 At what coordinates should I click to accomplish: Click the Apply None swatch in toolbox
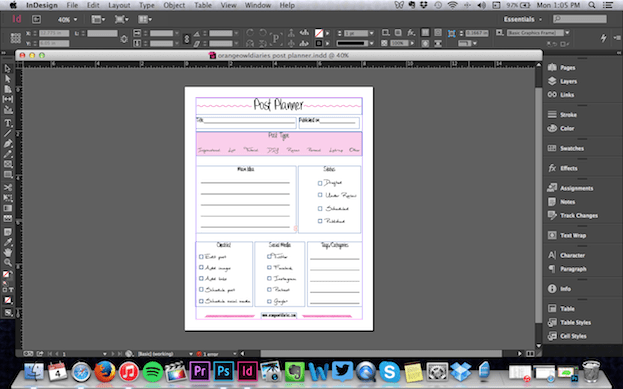[x=8, y=300]
